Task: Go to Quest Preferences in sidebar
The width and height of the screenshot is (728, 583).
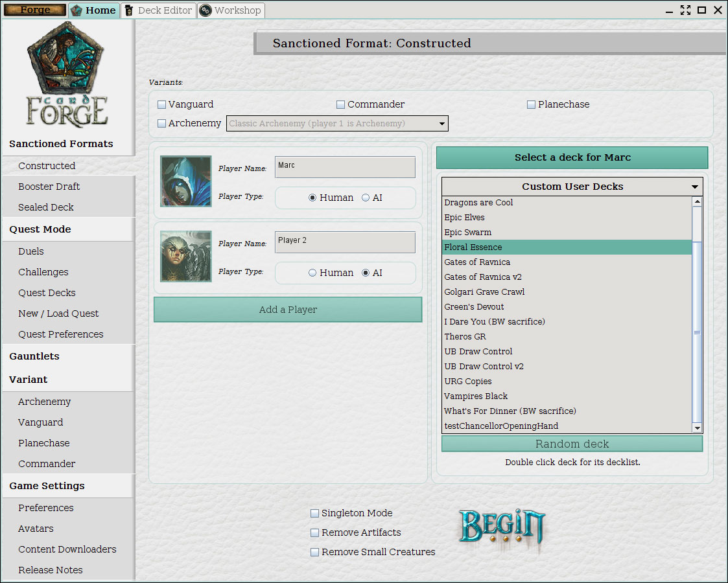Action: coord(61,334)
